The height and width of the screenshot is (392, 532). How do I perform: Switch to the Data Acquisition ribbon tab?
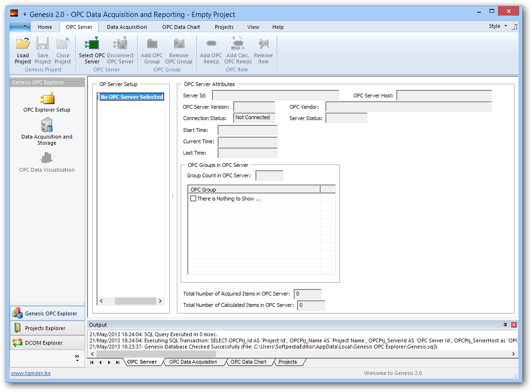[127, 27]
